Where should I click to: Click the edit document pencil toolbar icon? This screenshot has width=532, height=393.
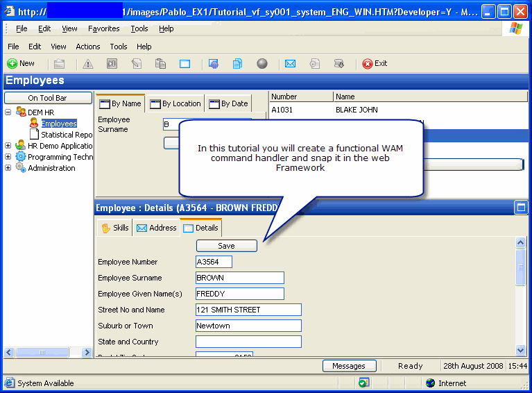137,63
